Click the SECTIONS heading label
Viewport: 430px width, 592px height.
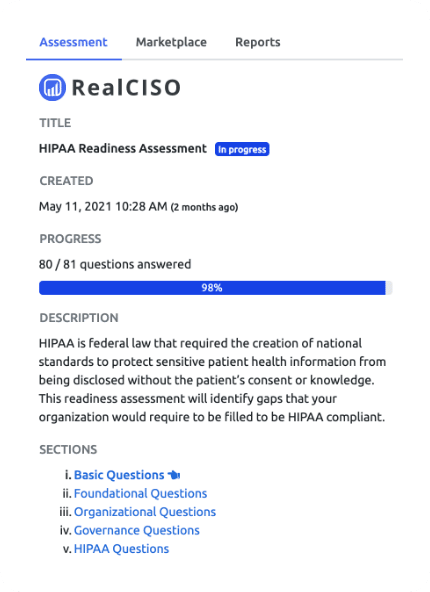coord(68,450)
